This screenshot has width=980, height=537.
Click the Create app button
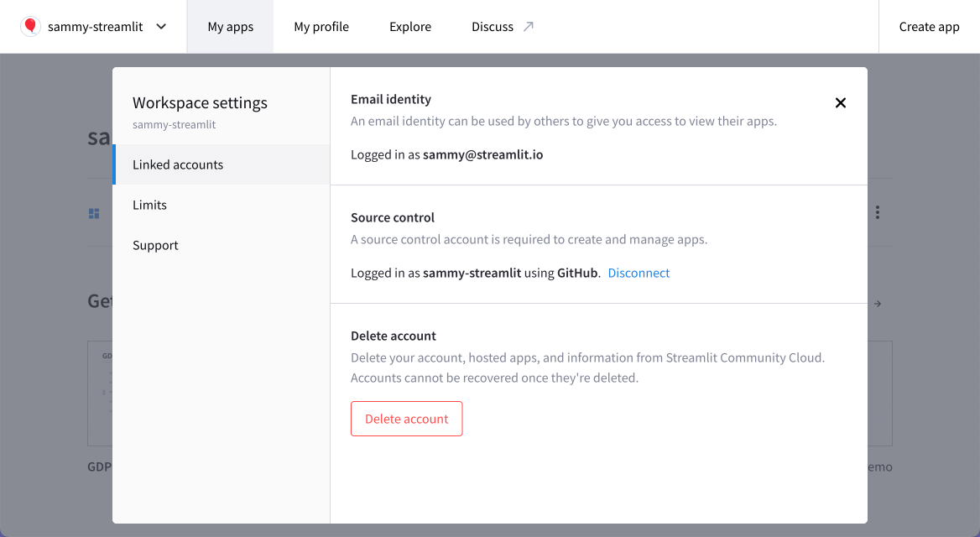929,26
